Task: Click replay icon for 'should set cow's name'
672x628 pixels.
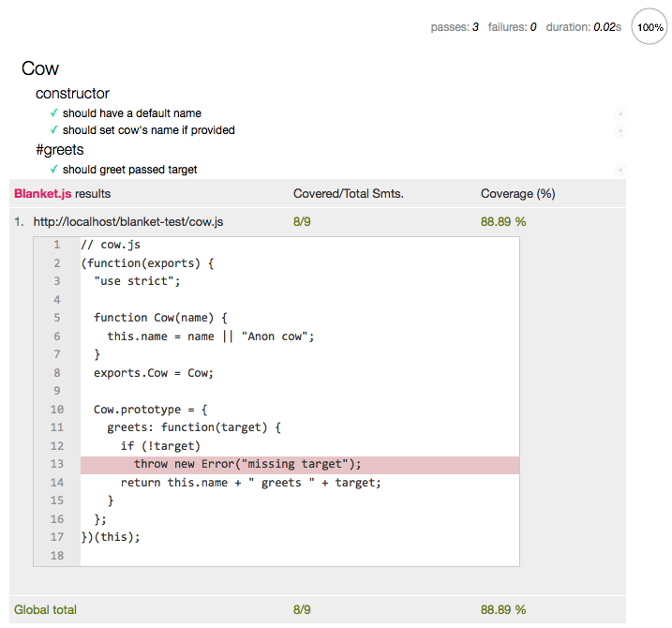Action: pyautogui.click(x=620, y=130)
